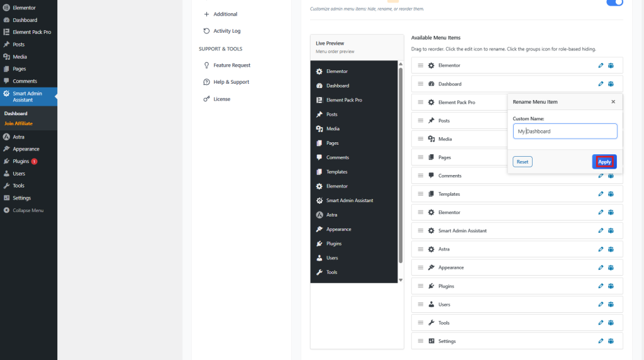The image size is (644, 360).
Task: Click edit pencil icon for Settings row
Action: point(601,341)
